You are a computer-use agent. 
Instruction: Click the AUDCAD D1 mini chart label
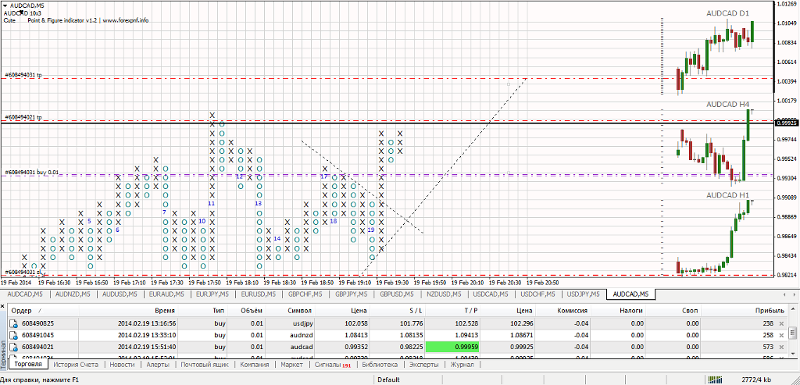(x=728, y=14)
